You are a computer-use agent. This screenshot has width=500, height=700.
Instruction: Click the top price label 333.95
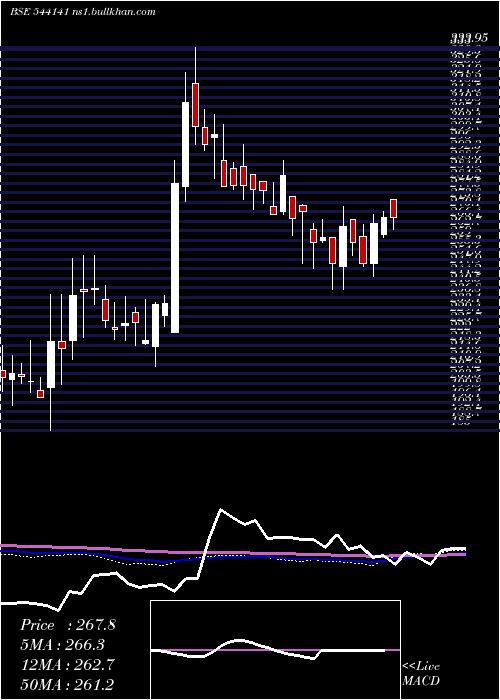468,39
